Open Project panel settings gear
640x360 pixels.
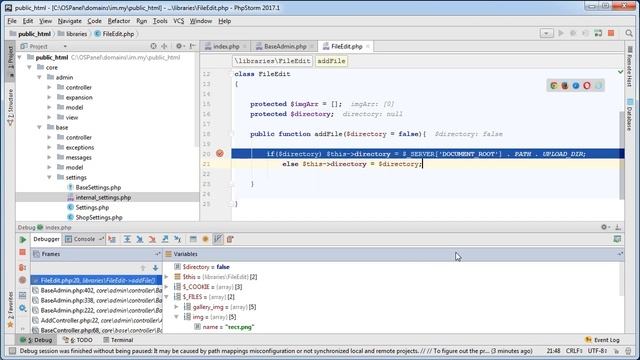coord(180,47)
